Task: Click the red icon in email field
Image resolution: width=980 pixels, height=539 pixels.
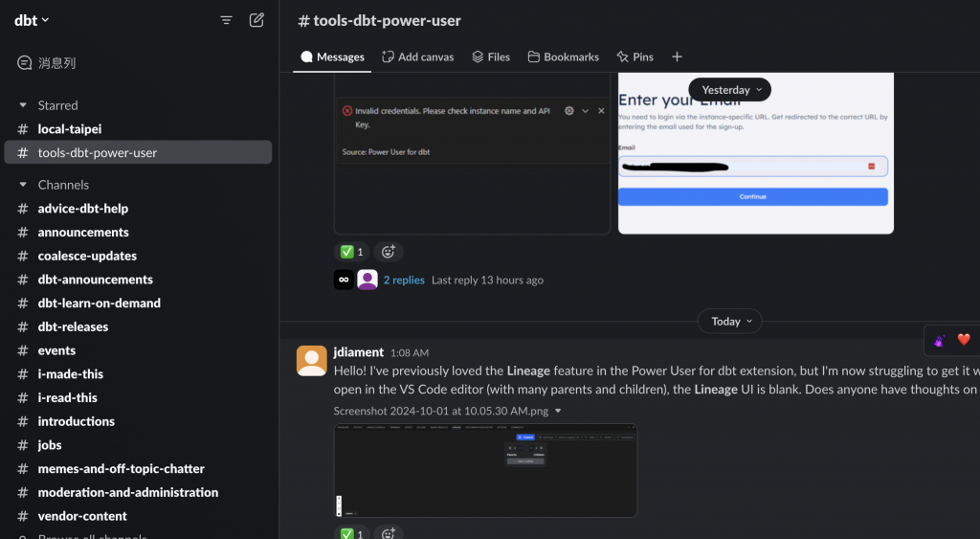Action: click(871, 167)
